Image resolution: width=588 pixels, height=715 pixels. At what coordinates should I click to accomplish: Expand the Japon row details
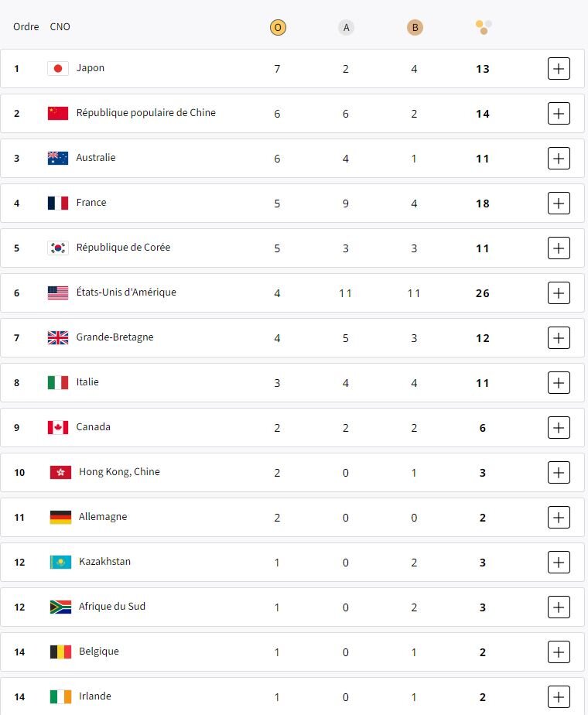(x=559, y=69)
